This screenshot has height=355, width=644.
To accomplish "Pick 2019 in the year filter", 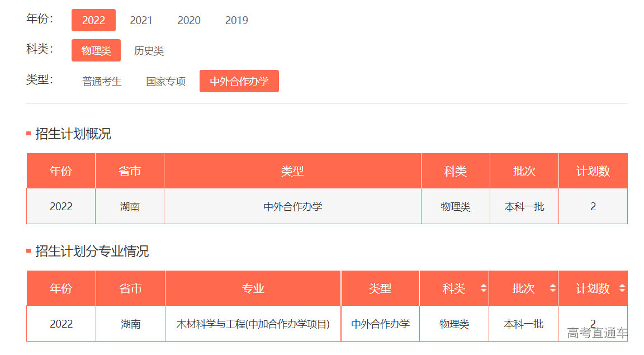I will pyautogui.click(x=236, y=20).
